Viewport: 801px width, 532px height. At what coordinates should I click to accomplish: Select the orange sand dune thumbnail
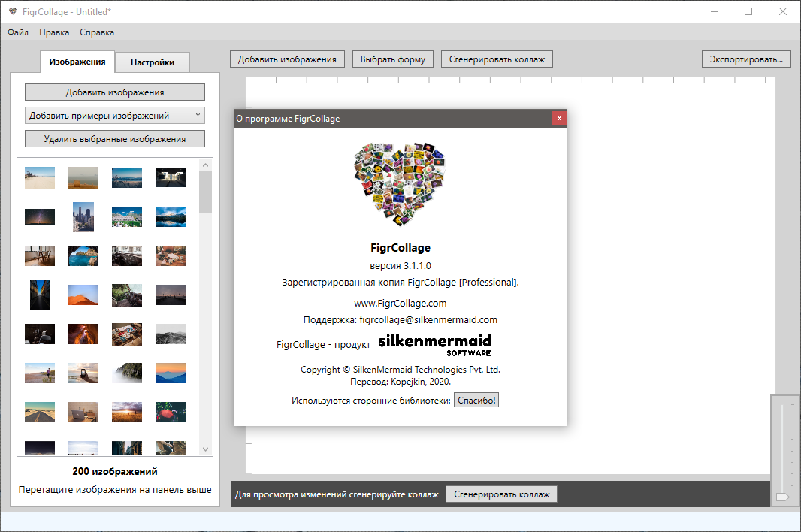(83, 295)
